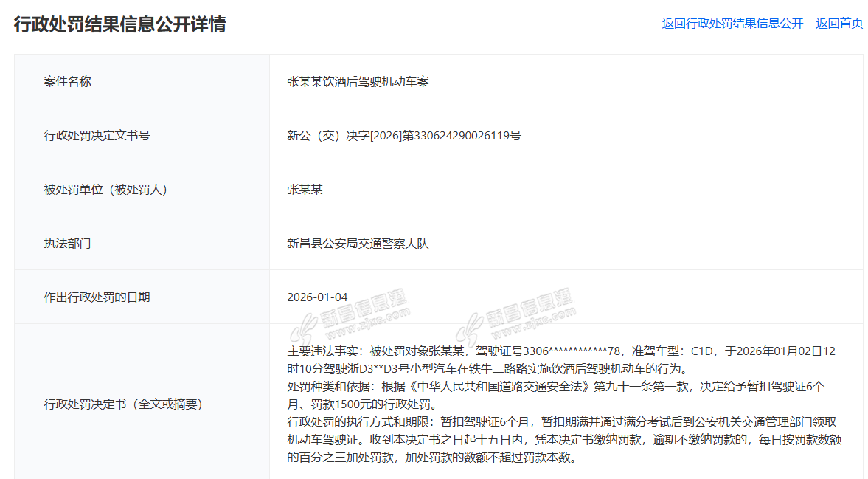Click the line beginning 主要违法事实
The width and height of the screenshot is (868, 479).
pos(560,351)
